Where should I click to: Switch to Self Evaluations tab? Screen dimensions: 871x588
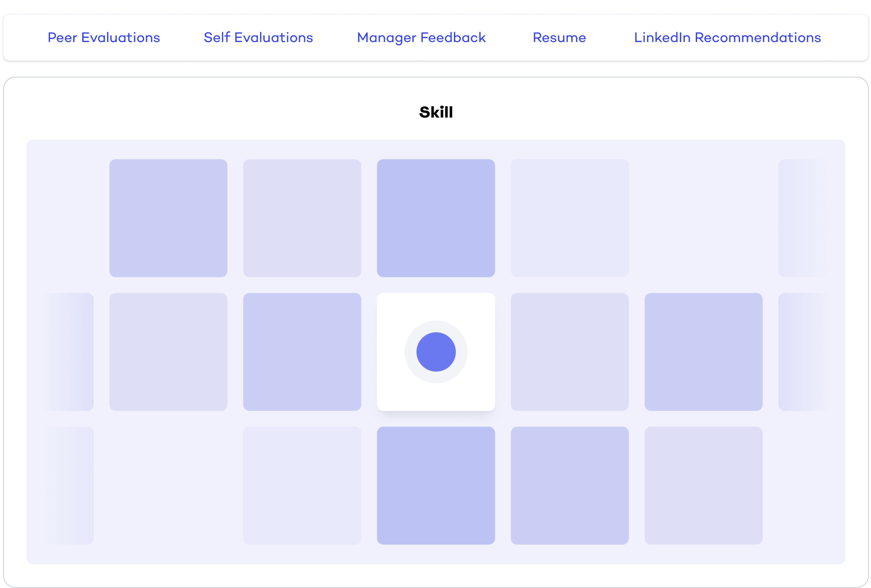pyautogui.click(x=258, y=38)
